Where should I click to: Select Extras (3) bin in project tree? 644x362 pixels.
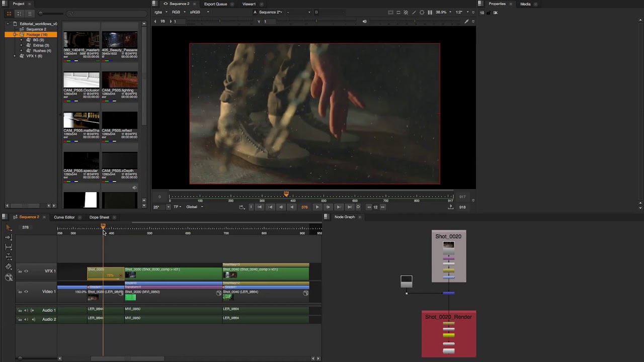tap(41, 45)
